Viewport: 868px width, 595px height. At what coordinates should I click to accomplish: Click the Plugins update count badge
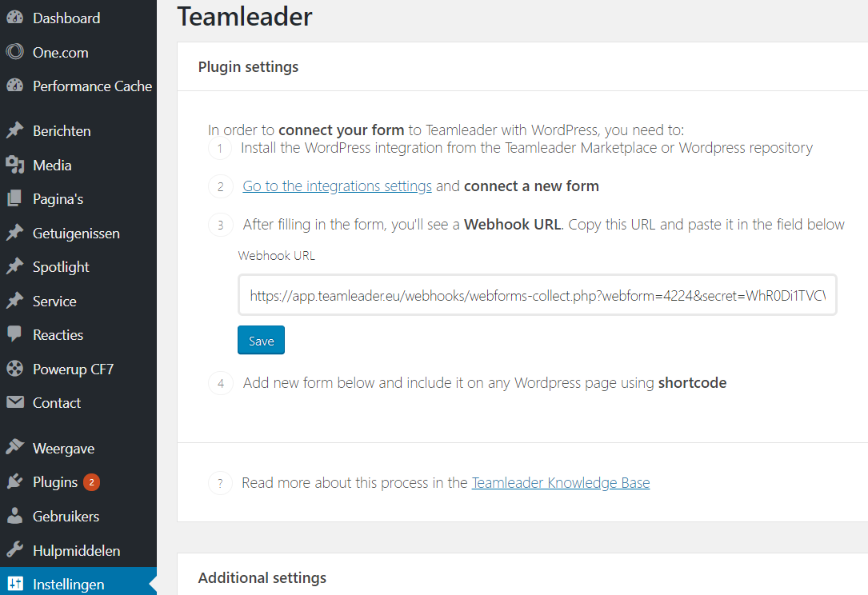tap(91, 482)
